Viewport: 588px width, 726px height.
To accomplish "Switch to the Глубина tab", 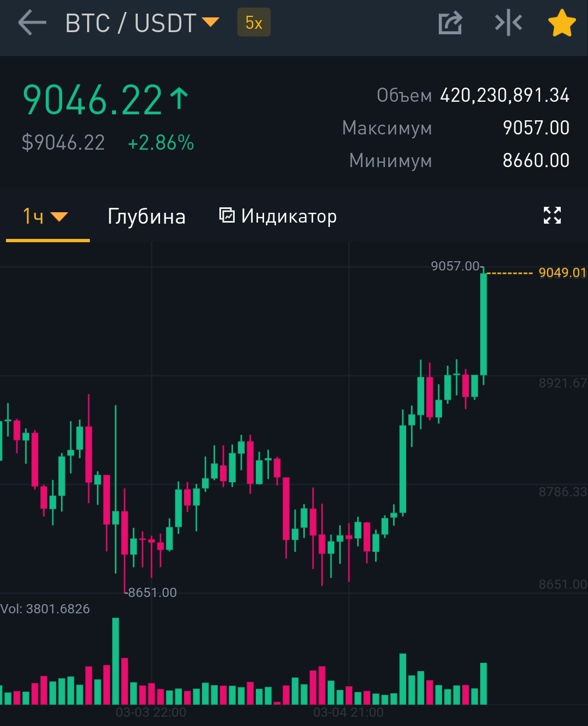I will pyautogui.click(x=146, y=217).
